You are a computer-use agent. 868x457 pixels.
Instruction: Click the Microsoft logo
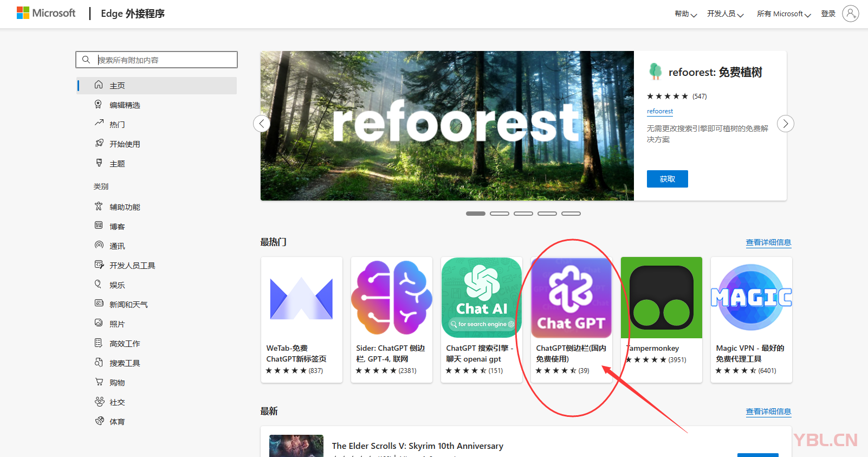tap(46, 13)
